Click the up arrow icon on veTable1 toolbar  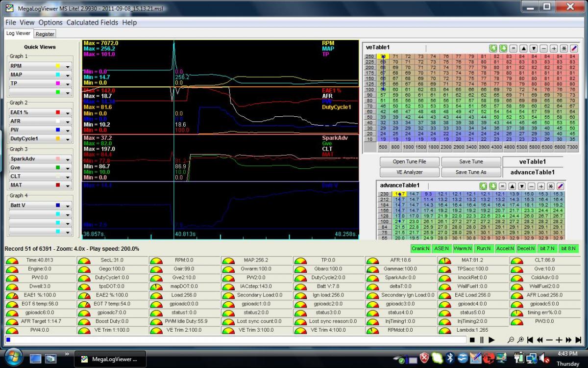click(523, 48)
